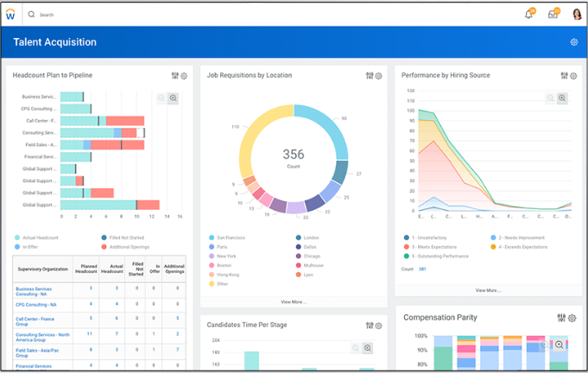
Task: Click zoom-in magnifier on Performance by Hiring Source chart
Action: pos(562,98)
